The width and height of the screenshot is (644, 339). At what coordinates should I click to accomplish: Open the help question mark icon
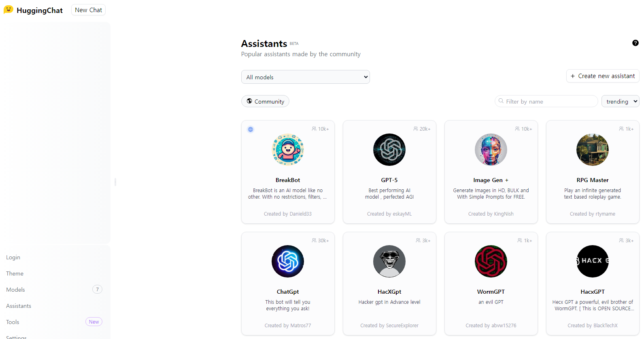tap(635, 43)
